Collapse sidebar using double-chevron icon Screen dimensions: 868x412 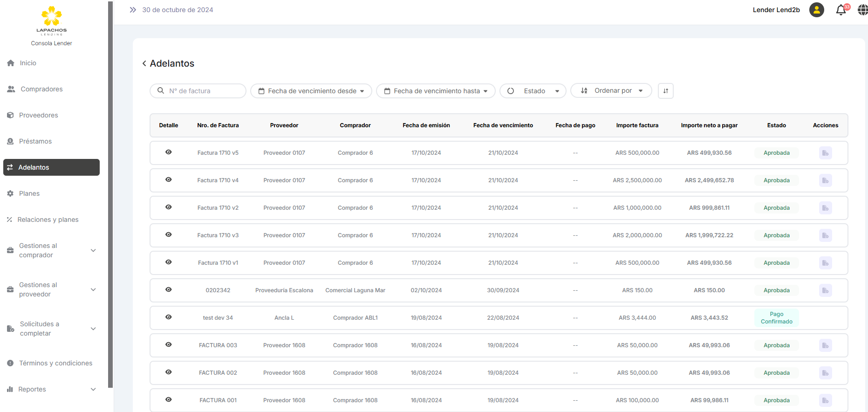click(133, 10)
